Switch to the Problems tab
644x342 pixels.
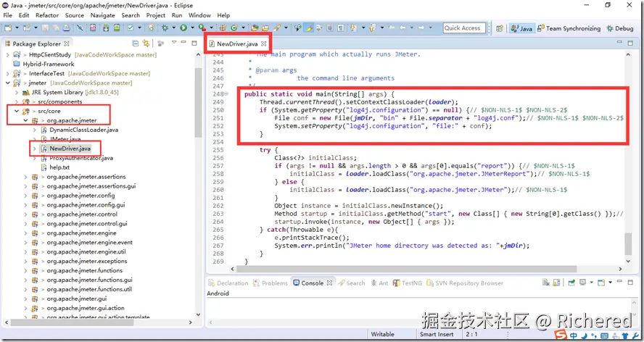(271, 283)
